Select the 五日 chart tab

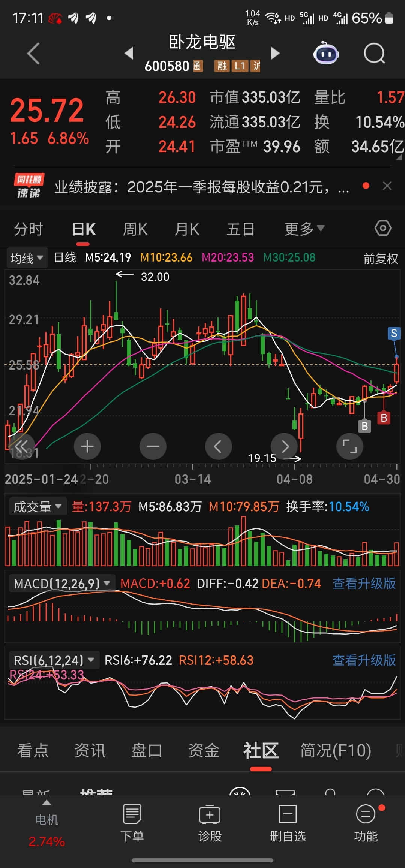click(x=241, y=229)
